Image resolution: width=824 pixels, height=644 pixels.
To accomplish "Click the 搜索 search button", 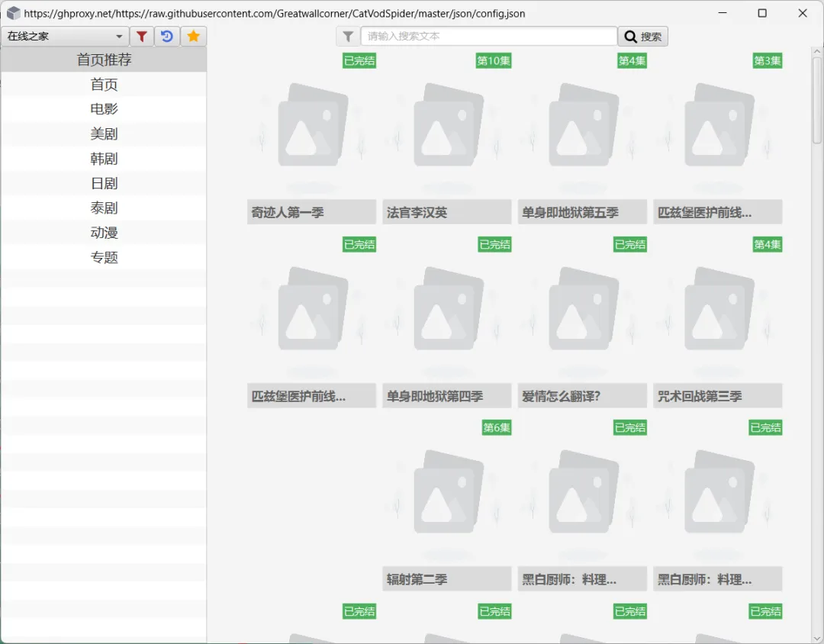I will pos(642,37).
